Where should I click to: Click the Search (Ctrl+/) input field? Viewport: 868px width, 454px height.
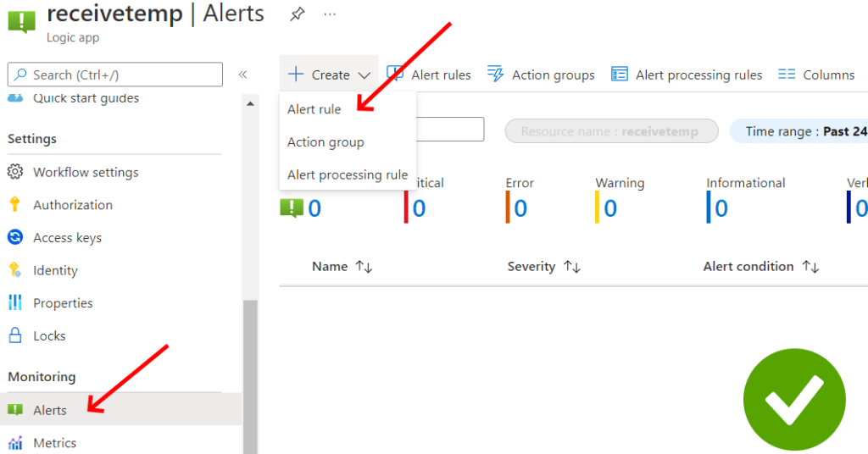(115, 75)
